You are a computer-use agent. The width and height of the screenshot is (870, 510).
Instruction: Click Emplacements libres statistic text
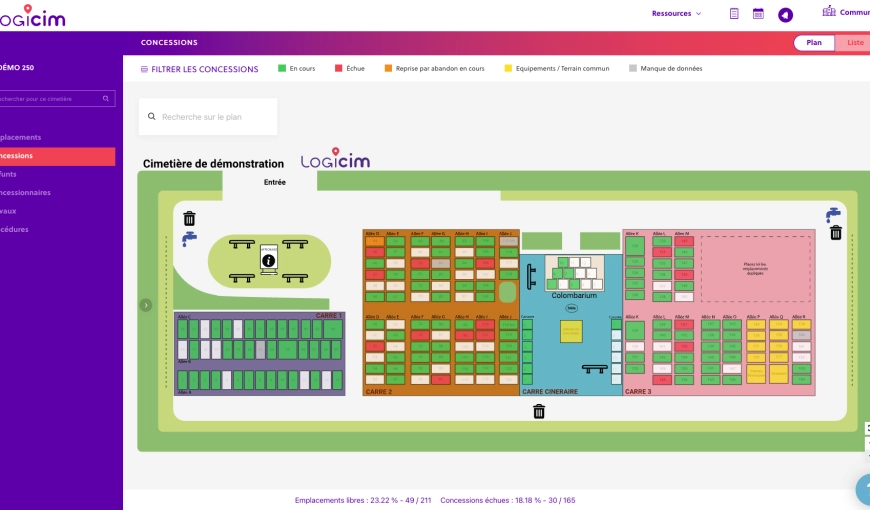[x=363, y=500]
